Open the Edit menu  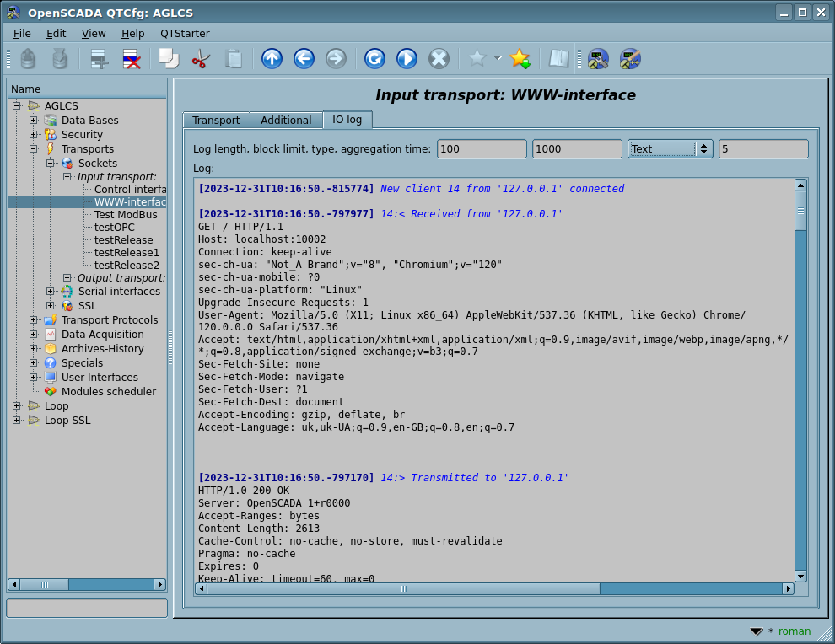tap(56, 33)
